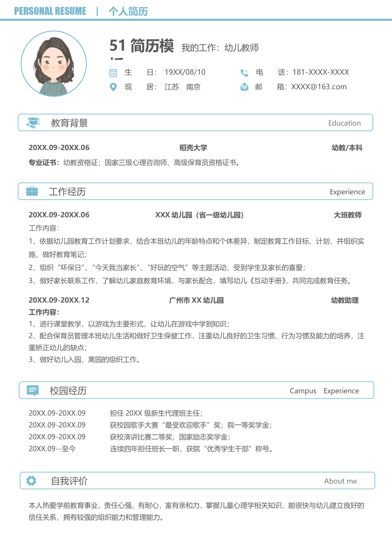Click 我的工作：幼儿教师 text
Viewport: 392px width, 555px height.
[220, 48]
